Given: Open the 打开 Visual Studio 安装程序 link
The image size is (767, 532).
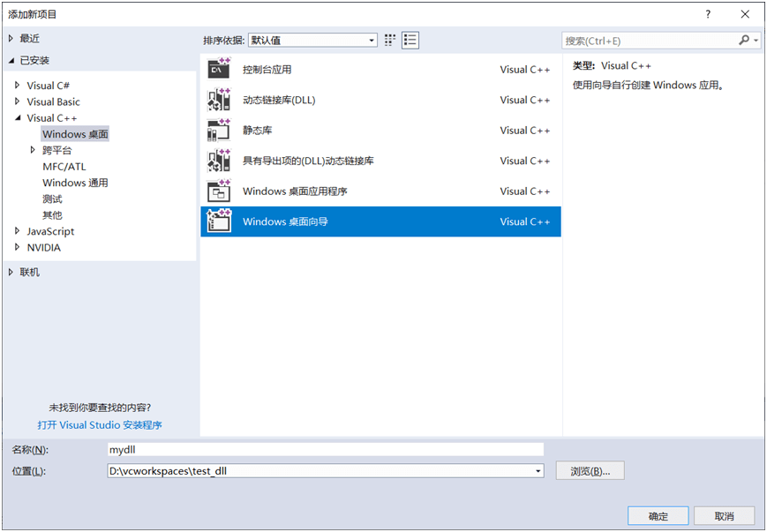Looking at the screenshot, I should click(100, 424).
